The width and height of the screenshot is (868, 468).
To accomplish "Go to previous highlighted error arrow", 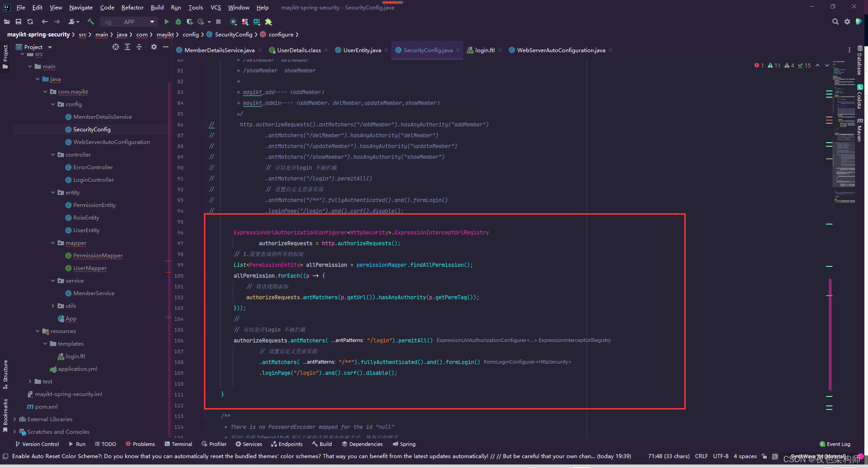I will [818, 65].
